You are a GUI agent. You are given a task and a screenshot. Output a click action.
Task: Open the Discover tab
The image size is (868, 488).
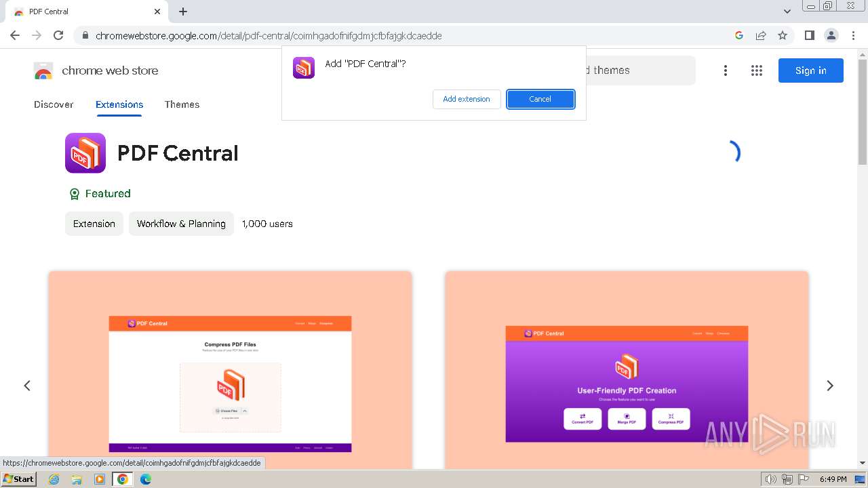54,104
